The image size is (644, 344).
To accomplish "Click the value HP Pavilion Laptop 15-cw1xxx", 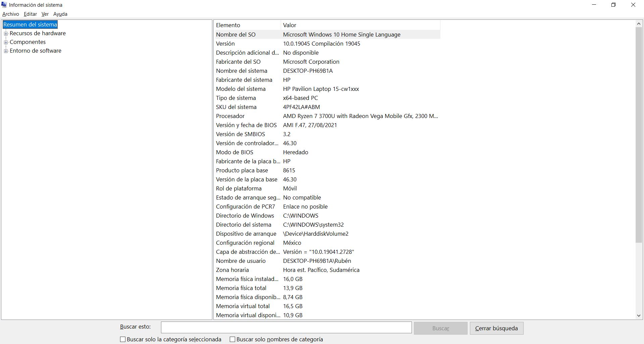I will click(321, 89).
